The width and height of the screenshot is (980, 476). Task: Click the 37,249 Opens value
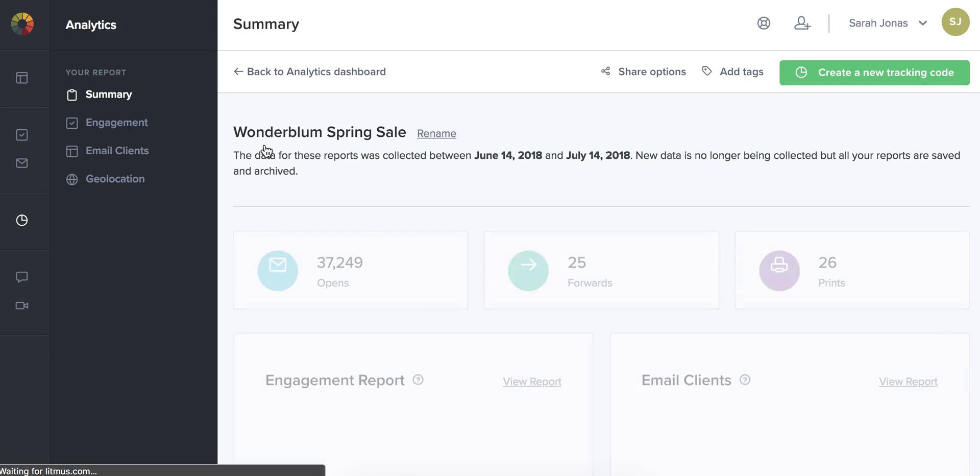[x=340, y=263]
